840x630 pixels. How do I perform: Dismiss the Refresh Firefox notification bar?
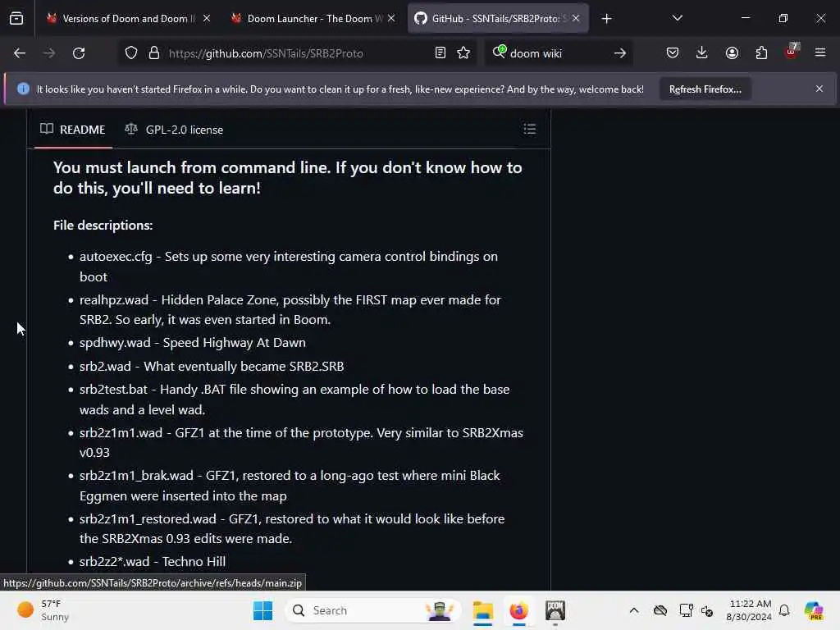[x=819, y=89]
